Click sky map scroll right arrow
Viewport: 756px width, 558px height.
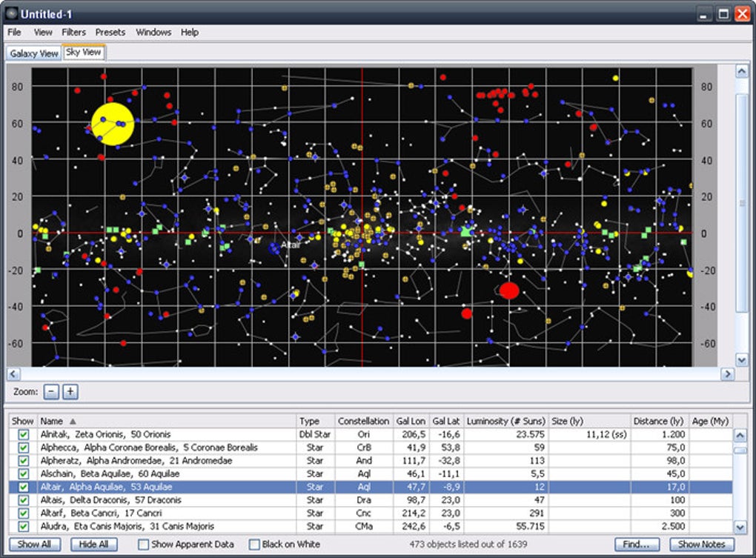(x=728, y=374)
